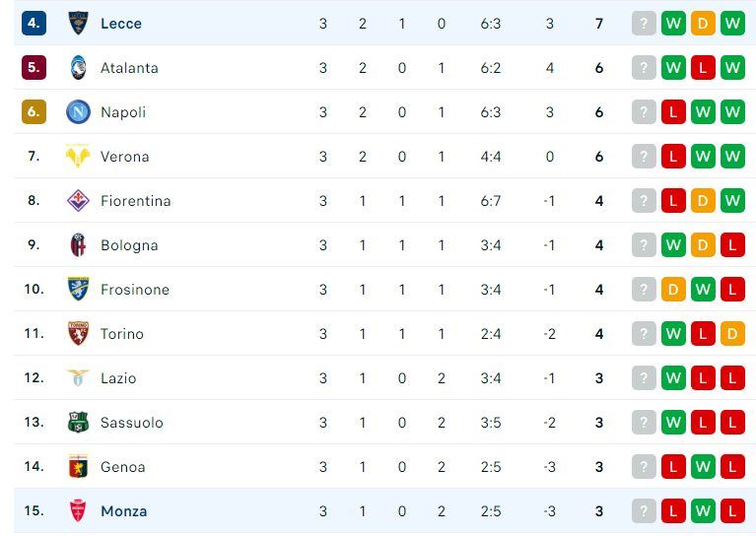Image resolution: width=756 pixels, height=536 pixels.
Task: Click the blue position 4 rank badge
Action: coord(34,23)
